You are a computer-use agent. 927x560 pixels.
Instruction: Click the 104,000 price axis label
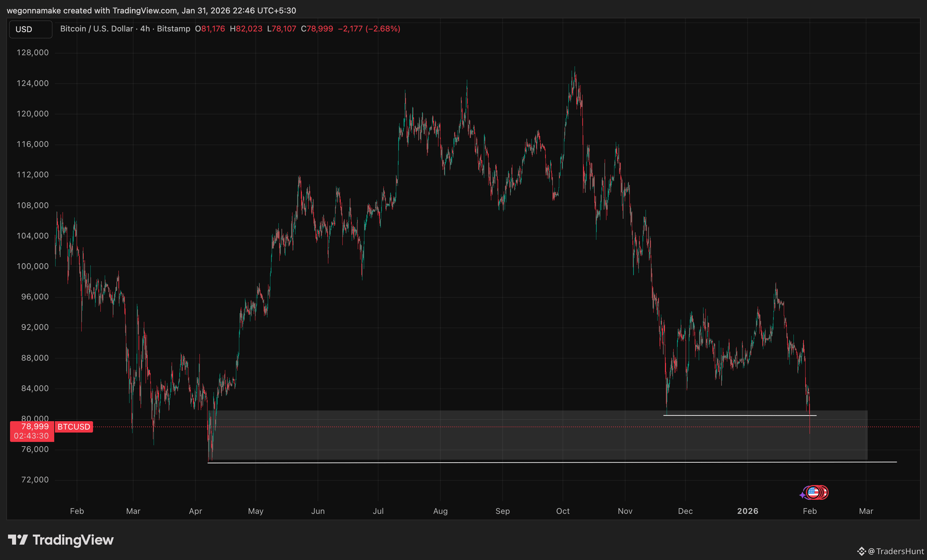33,236
